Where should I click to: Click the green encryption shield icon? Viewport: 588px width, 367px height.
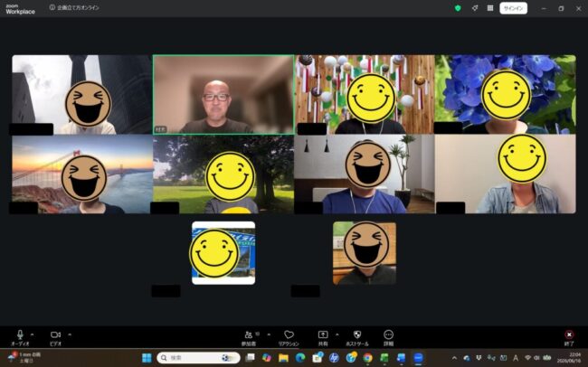(x=458, y=8)
